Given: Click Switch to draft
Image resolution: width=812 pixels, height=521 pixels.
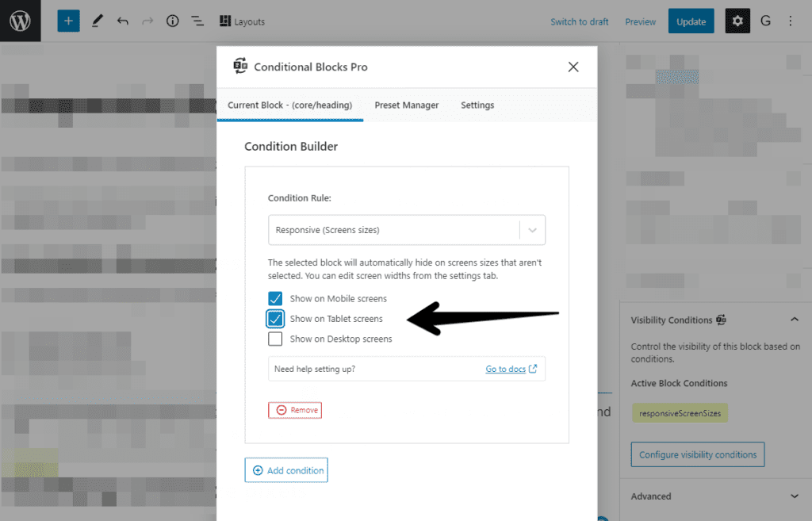Looking at the screenshot, I should click(x=579, y=21).
